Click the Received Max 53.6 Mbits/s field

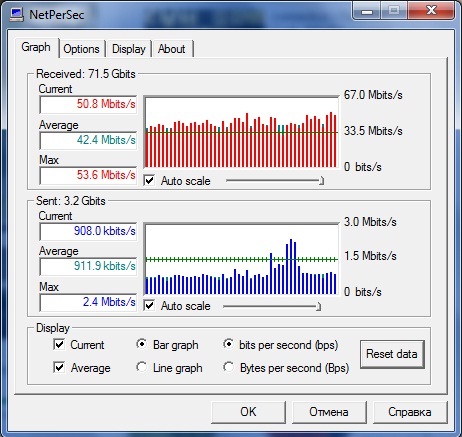88,175
